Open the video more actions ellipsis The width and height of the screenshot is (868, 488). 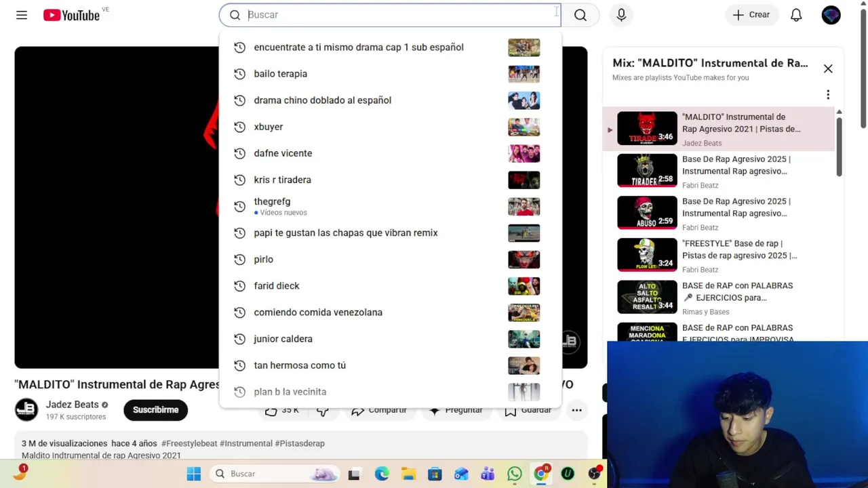click(576, 409)
